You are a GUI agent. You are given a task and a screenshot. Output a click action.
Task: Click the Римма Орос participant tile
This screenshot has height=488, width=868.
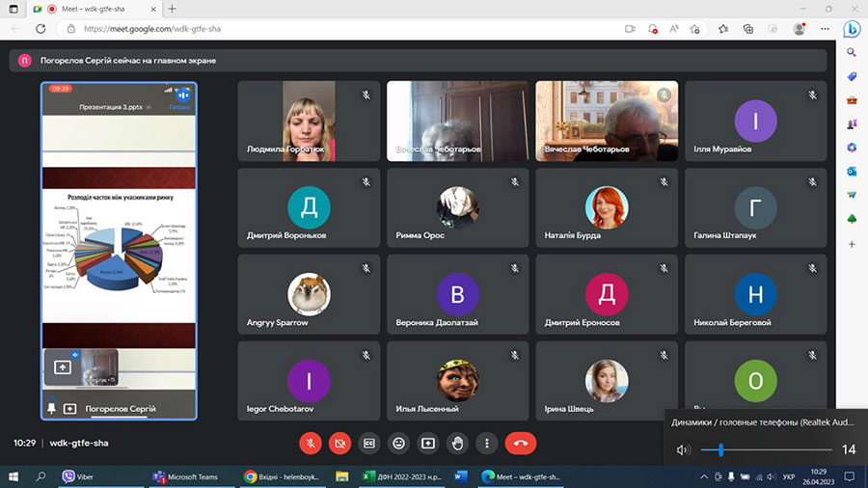(x=458, y=207)
